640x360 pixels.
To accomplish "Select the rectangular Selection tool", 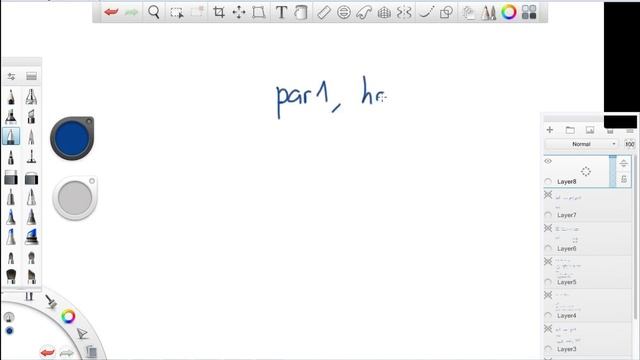I will [177, 13].
